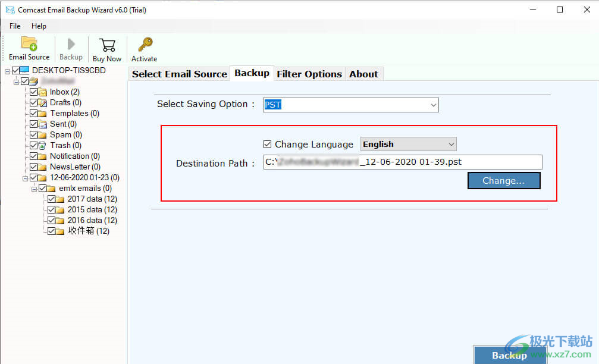
Task: Open the English language dropdown
Action: 451,145
